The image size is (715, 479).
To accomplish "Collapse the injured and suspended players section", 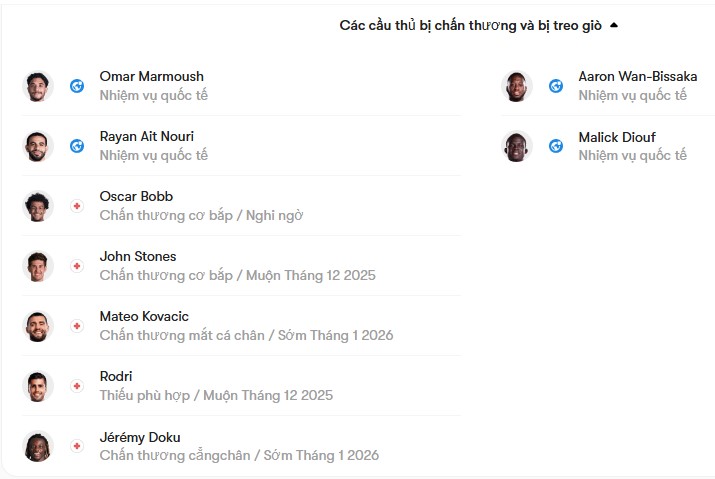I will (614, 25).
